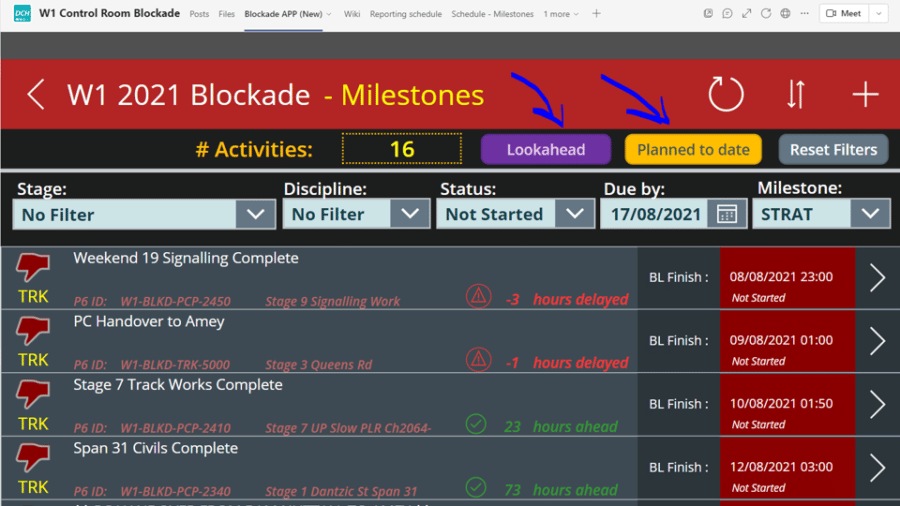The height and width of the screenshot is (506, 900).
Task: Open the Reporting schedule tab
Action: (406, 14)
